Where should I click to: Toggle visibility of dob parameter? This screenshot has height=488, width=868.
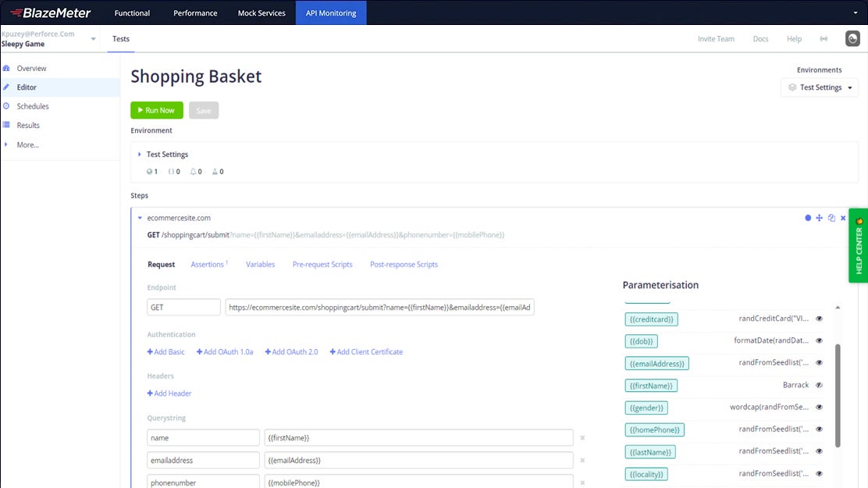point(820,340)
